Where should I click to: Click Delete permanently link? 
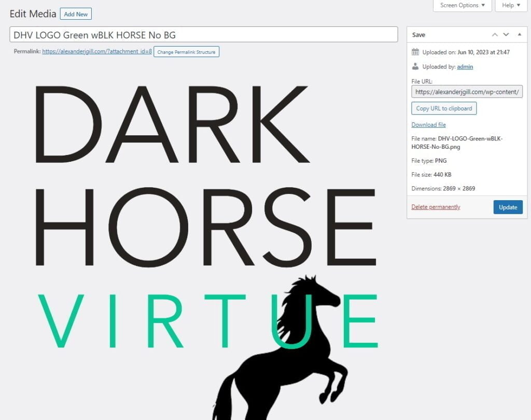click(436, 207)
